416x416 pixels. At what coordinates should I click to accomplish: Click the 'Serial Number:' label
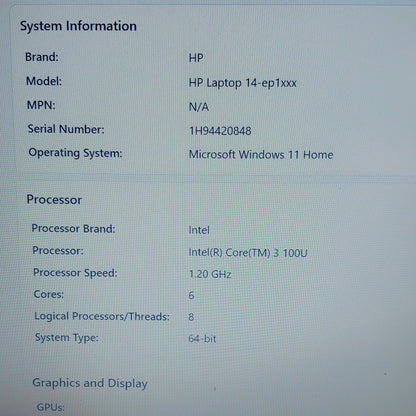click(66, 129)
